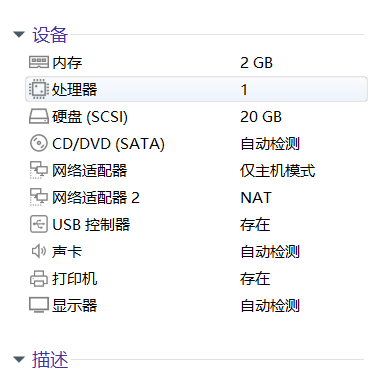This screenshot has width=373, height=370.
Task: Open the 内存 device label
Action: [67, 63]
